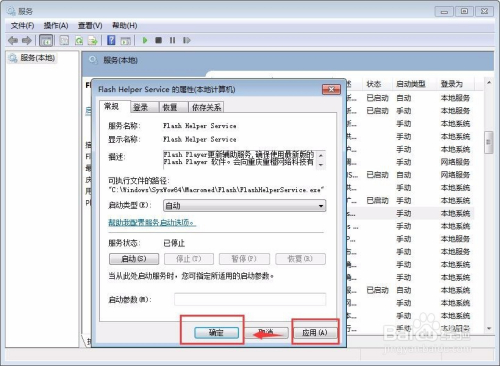
Task: Click the description box up arrow
Action: [x=321, y=155]
